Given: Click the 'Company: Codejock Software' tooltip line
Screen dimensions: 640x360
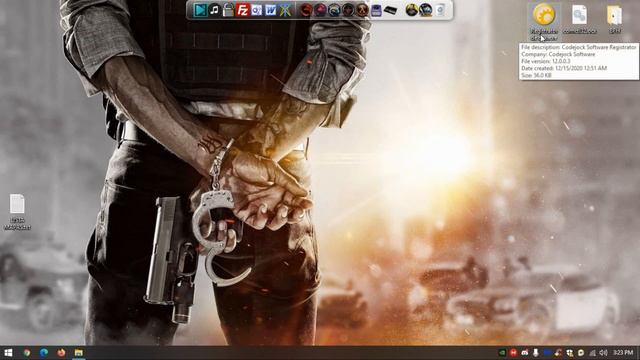Looking at the screenshot, I should point(558,54).
